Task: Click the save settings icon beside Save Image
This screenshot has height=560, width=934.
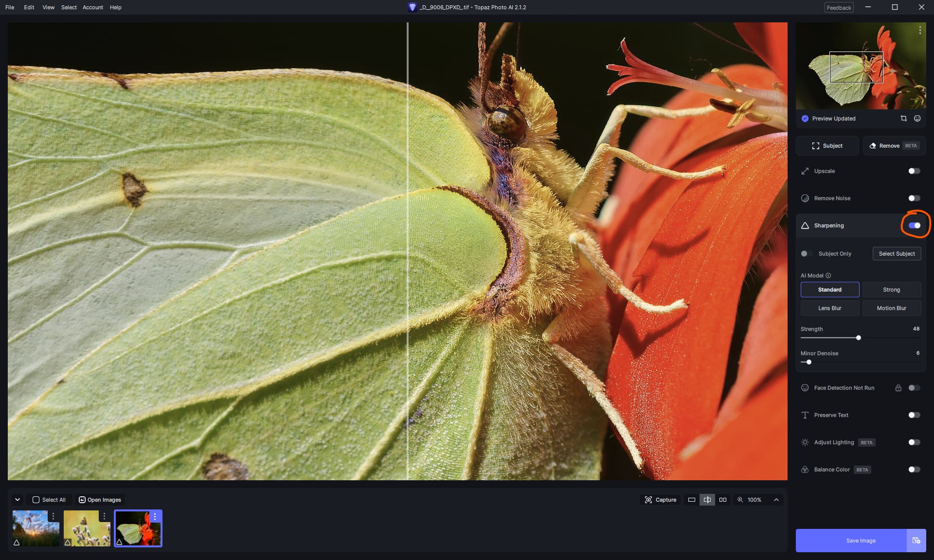Action: tap(916, 541)
